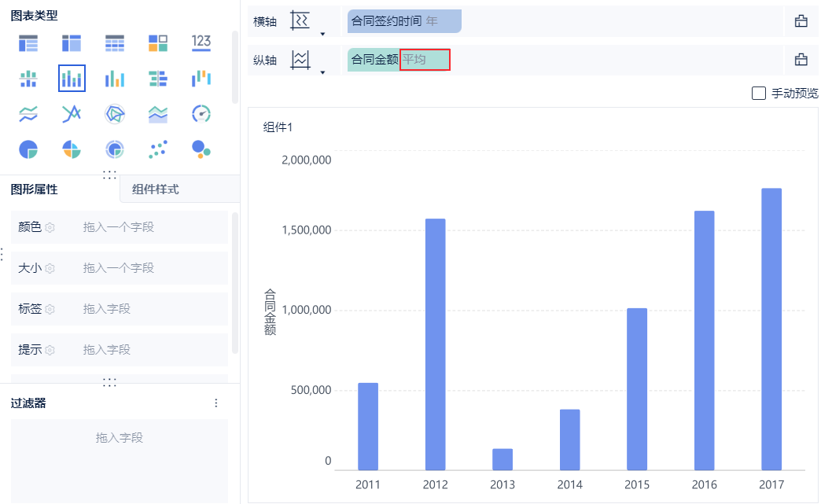Image resolution: width=821 pixels, height=504 pixels.
Task: Click the 平均 aggregation on 合同金额
Action: [424, 59]
